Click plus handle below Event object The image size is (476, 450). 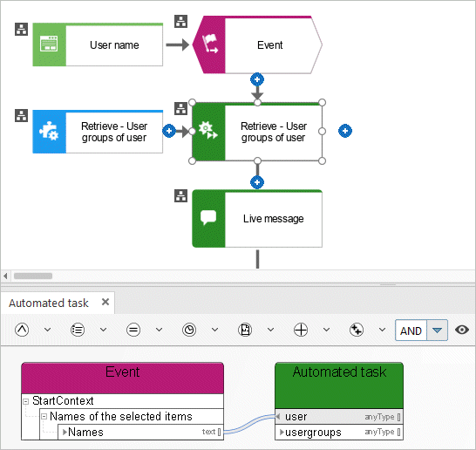(x=257, y=79)
